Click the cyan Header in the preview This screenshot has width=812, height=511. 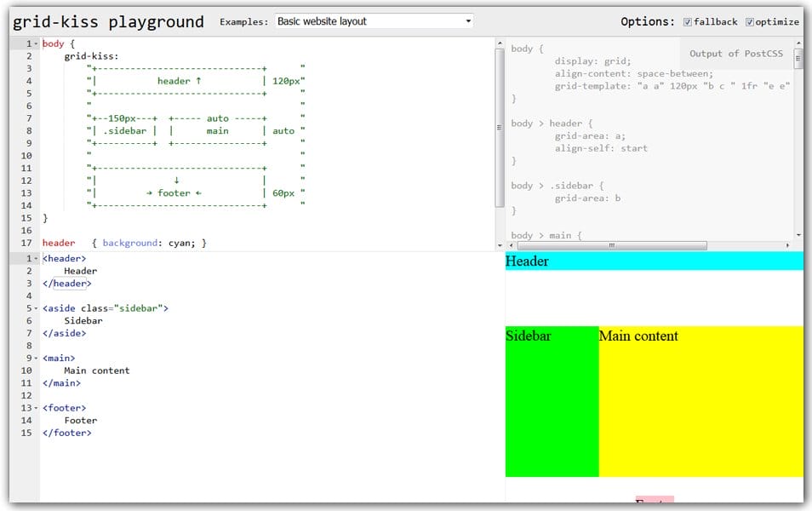tap(655, 261)
